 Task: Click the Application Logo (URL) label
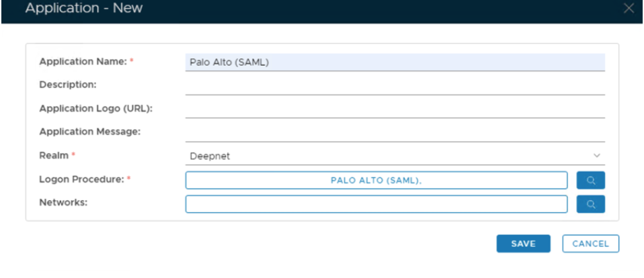pyautogui.click(x=96, y=108)
